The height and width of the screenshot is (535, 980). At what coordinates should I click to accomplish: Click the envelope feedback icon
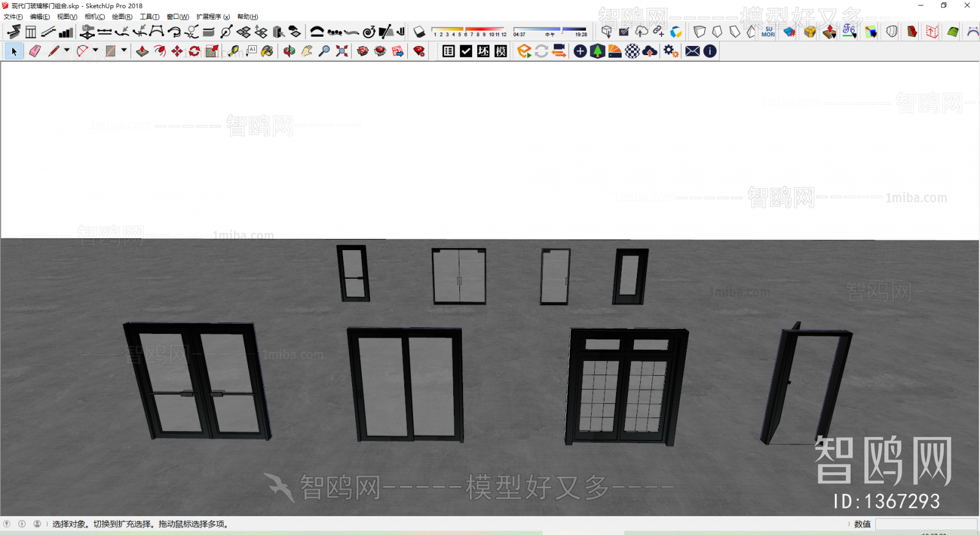coord(692,51)
